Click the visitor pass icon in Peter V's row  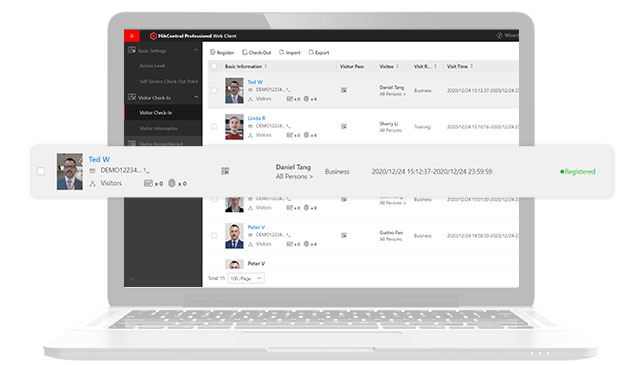[x=344, y=236]
